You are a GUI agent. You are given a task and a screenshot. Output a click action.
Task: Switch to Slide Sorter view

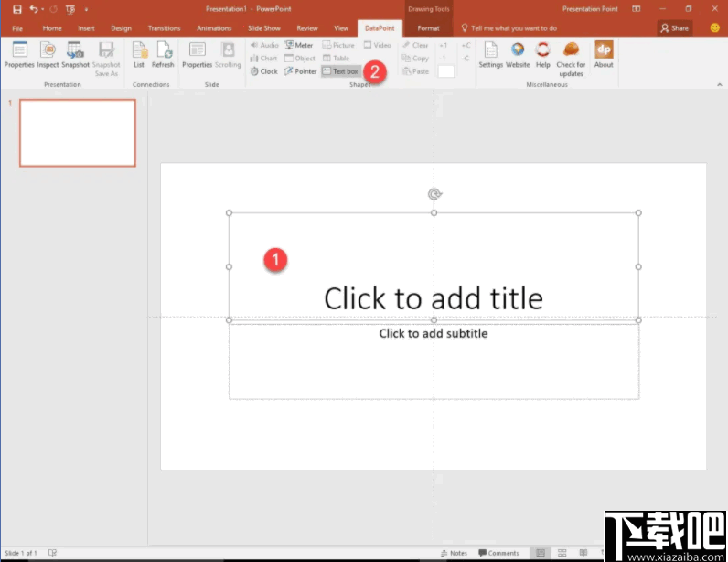click(x=562, y=553)
